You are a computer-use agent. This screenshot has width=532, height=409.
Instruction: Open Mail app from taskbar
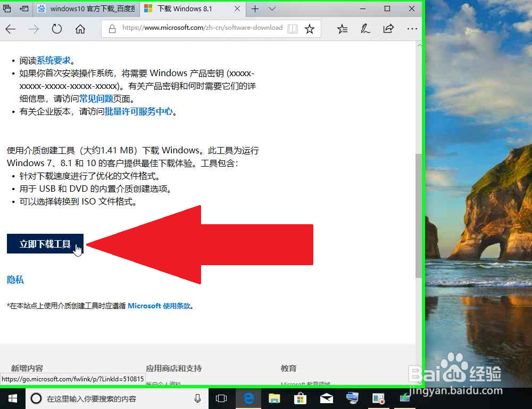(x=327, y=398)
